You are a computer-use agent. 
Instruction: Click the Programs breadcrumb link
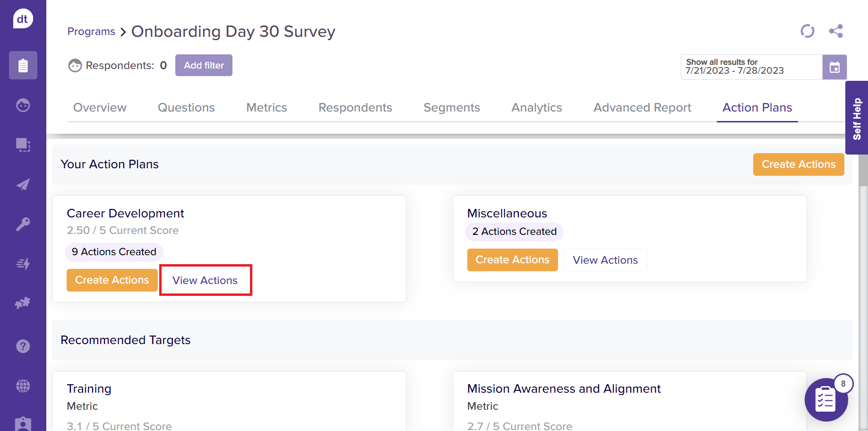91,32
